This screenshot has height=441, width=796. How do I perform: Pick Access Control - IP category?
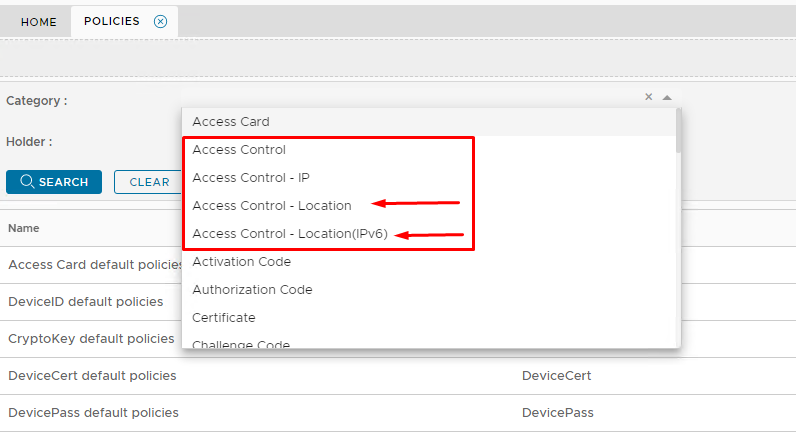click(x=251, y=178)
